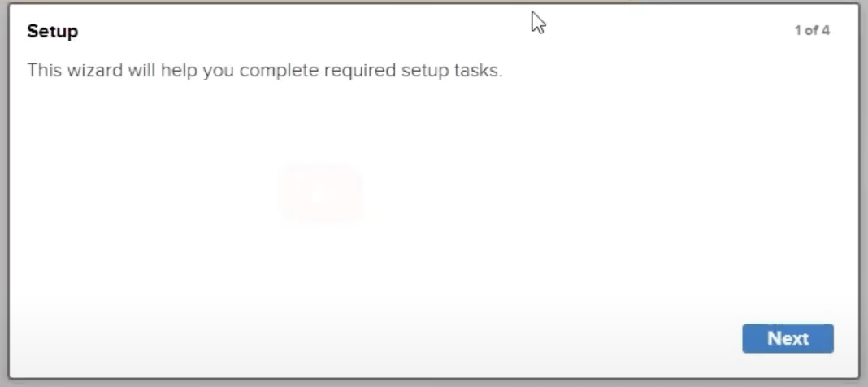Click the Next button

[788, 338]
